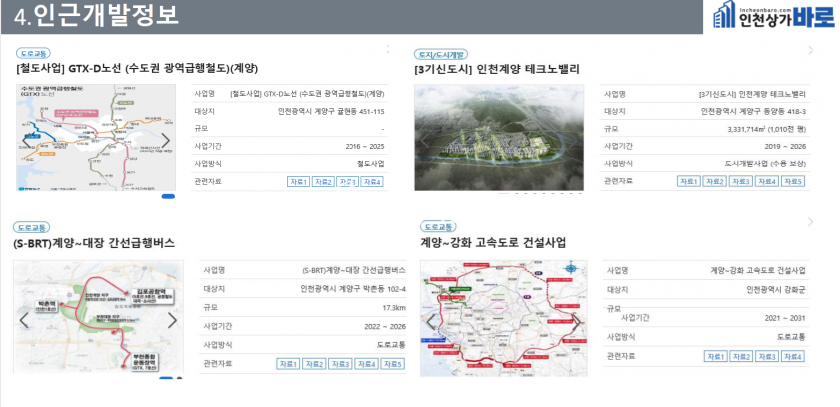Click next image arrow on GTX-D map
The image size is (840, 407).
click(166, 139)
